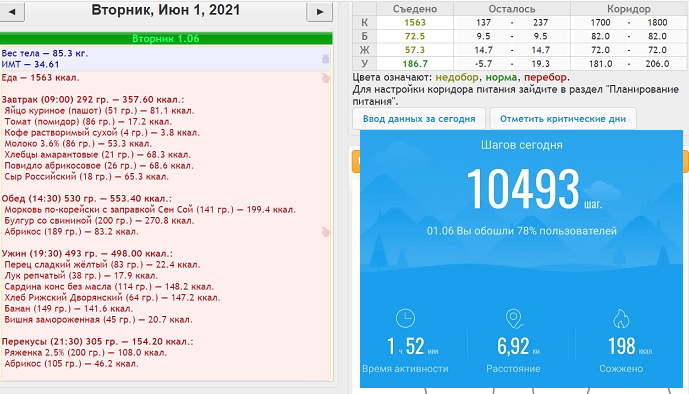
Task: Click the apple icon beside Еда 1563 ккал
Action: pos(325,78)
